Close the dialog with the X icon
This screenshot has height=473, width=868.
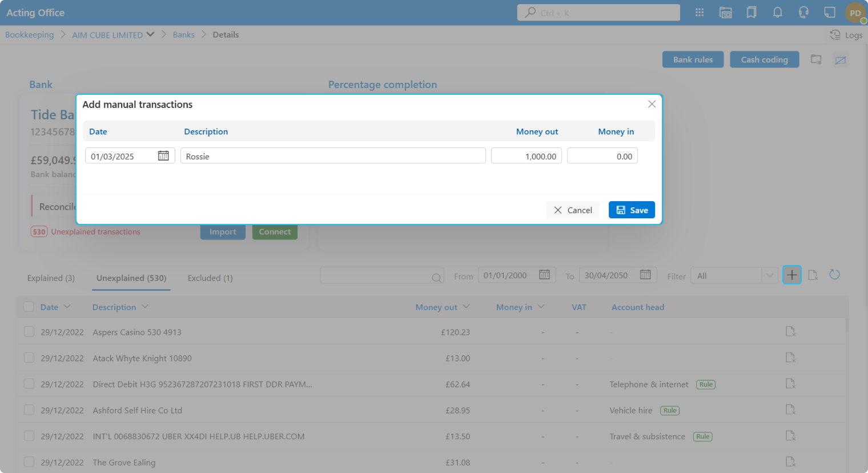[652, 104]
